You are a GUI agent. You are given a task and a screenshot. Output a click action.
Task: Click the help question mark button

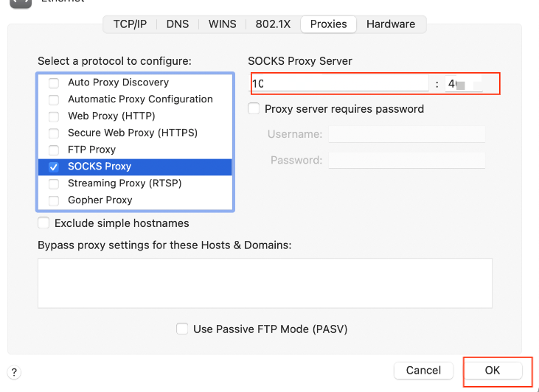click(14, 373)
